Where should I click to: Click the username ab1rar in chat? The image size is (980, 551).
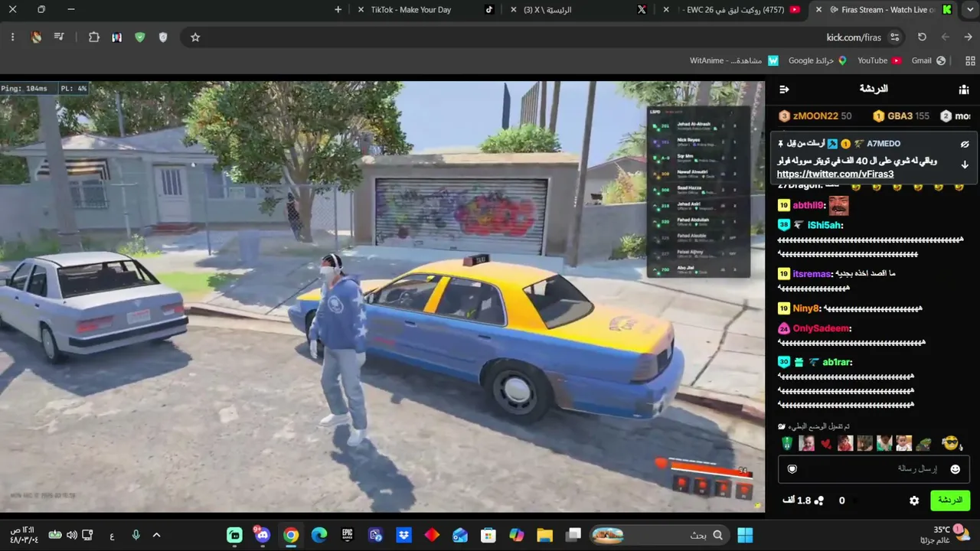coord(838,362)
